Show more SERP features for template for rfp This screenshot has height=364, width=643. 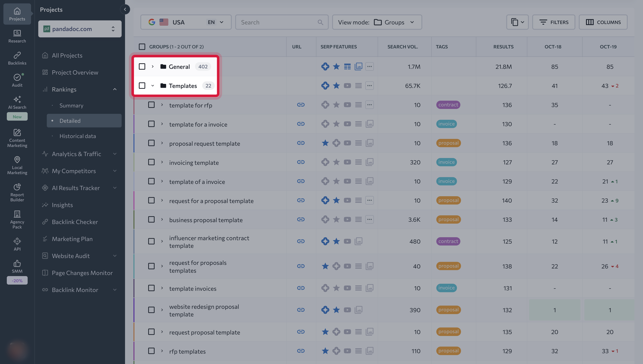point(369,105)
